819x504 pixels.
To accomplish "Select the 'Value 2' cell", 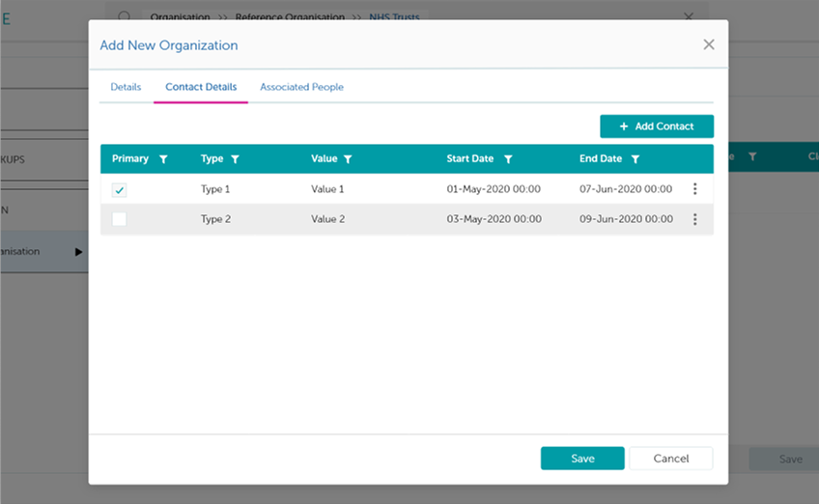I will [x=328, y=219].
